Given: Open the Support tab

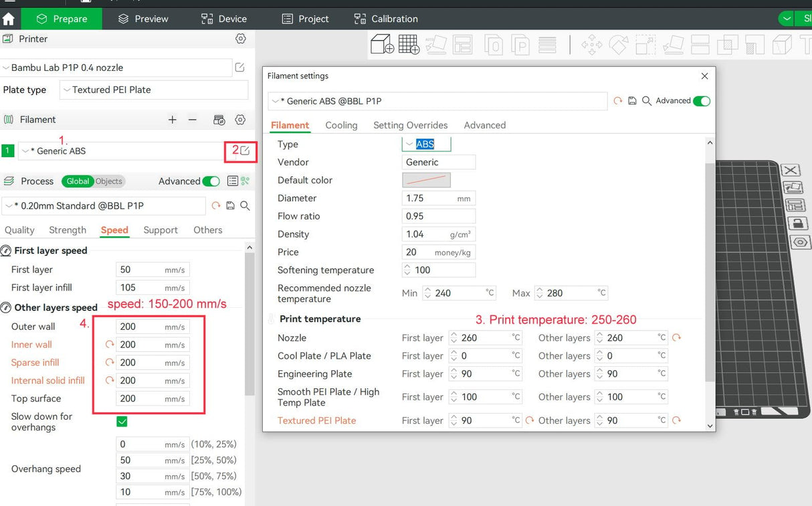Looking at the screenshot, I should point(161,230).
